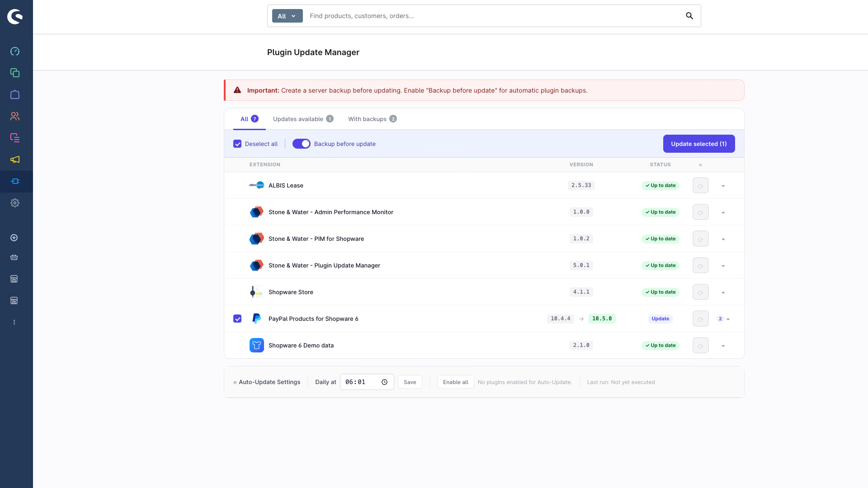Open the first storefront sales channel icon

point(14,279)
